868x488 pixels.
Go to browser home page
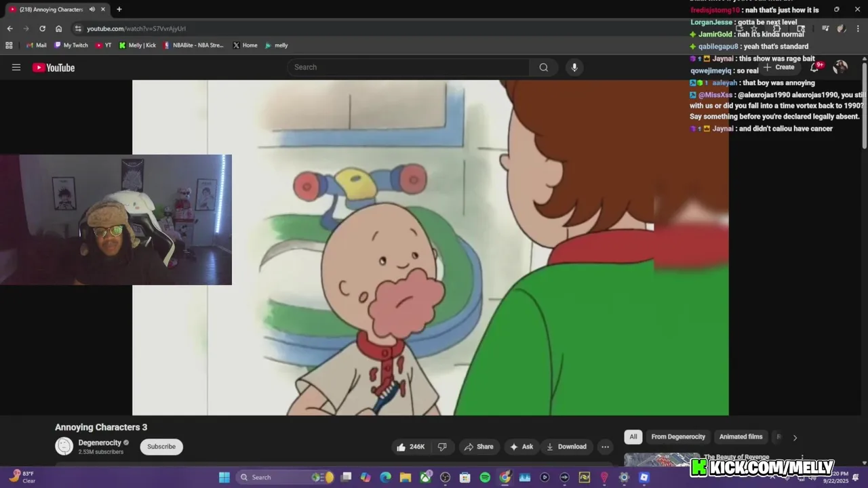[59, 28]
